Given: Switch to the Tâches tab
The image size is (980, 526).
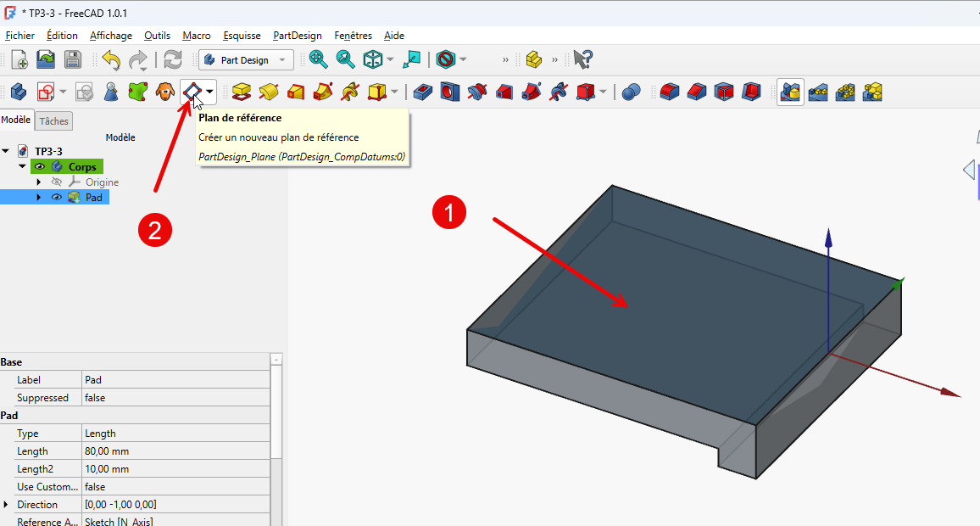Looking at the screenshot, I should (53, 121).
